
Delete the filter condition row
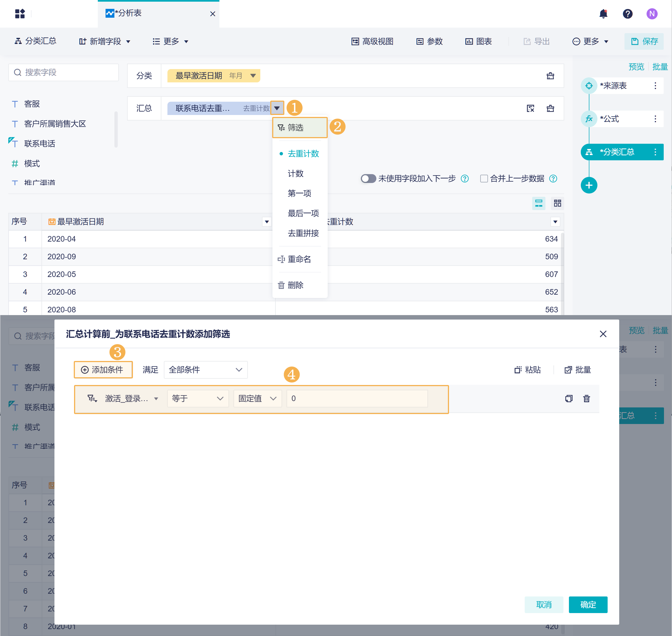pyautogui.click(x=586, y=399)
